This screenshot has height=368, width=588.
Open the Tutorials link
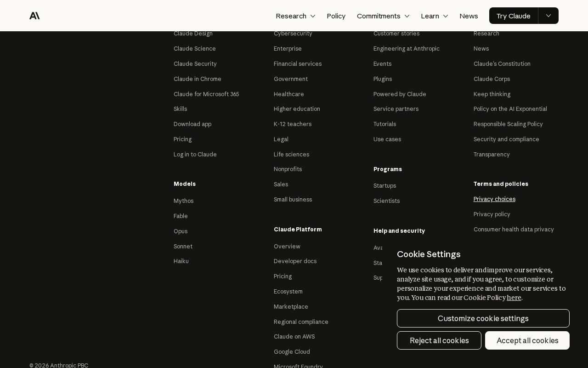coord(384,124)
